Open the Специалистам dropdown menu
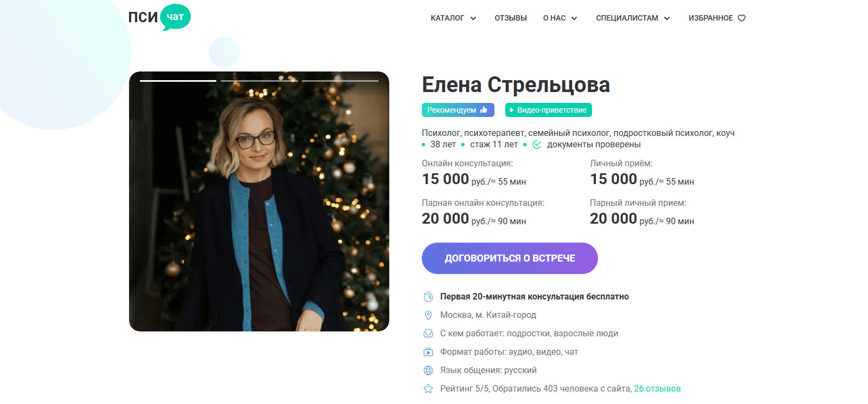868x404 pixels. click(633, 18)
